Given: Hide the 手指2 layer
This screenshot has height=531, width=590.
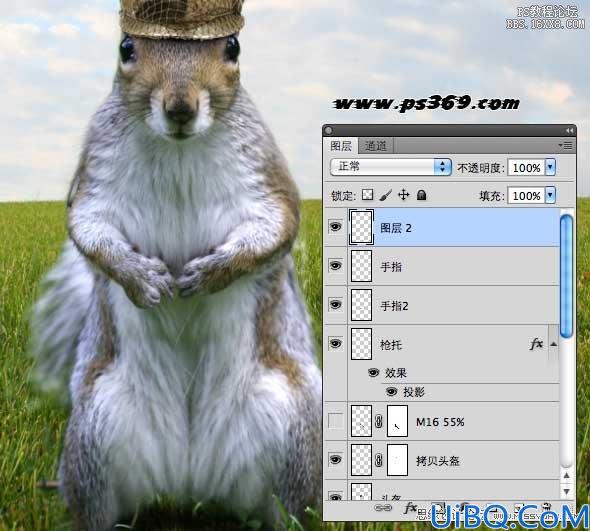Looking at the screenshot, I should [335, 304].
